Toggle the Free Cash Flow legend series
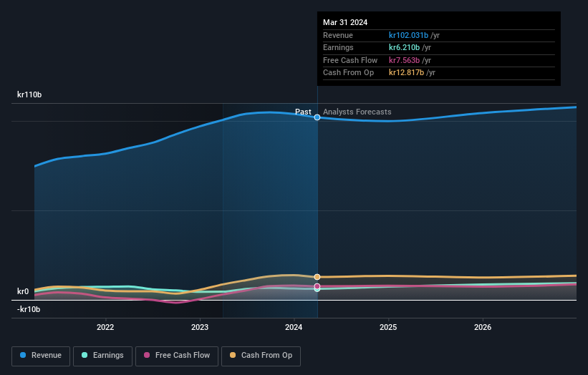 click(177, 356)
